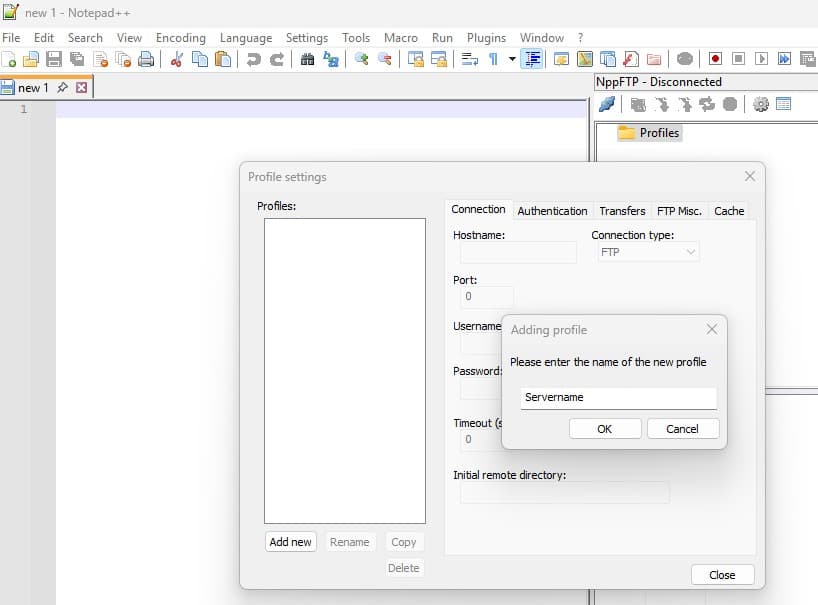Click the NppFTP abort icon
Screen dimensions: 818x605
pyautogui.click(x=730, y=104)
